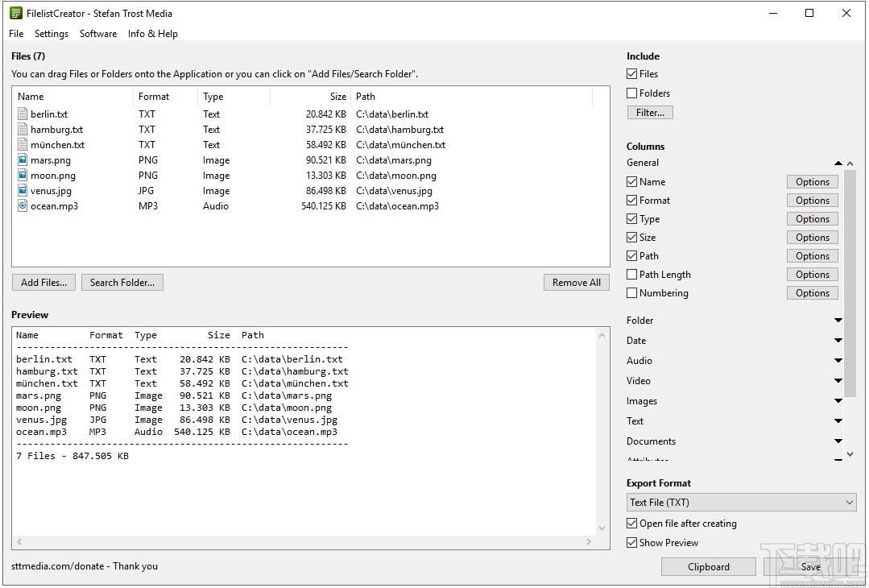Click the hamburg.txt file icon

point(23,129)
